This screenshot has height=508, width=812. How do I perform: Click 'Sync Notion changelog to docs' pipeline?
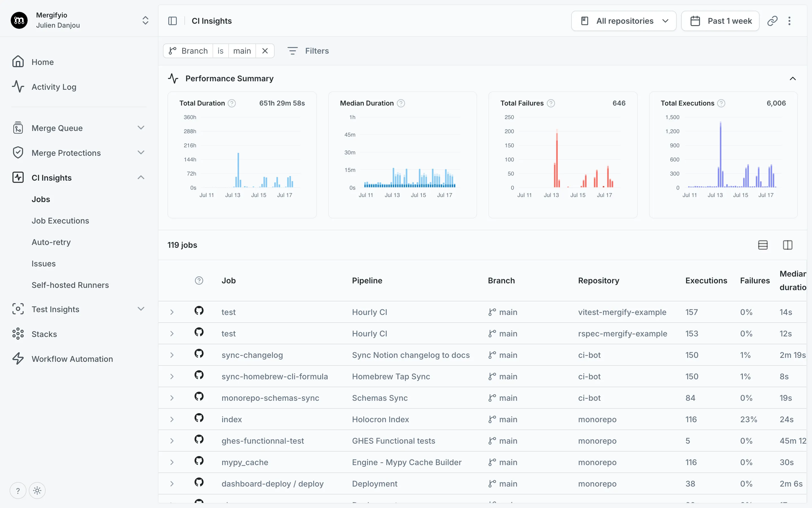pyautogui.click(x=411, y=355)
